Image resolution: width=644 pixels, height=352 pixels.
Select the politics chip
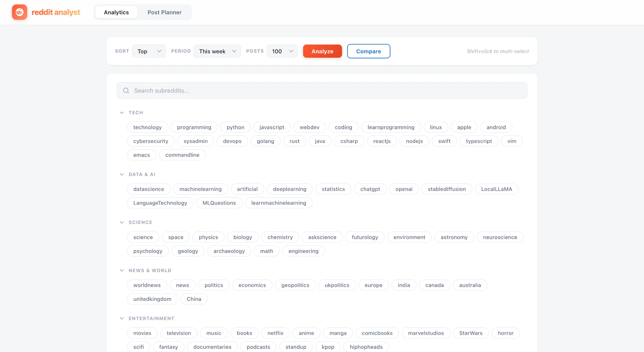click(214, 285)
